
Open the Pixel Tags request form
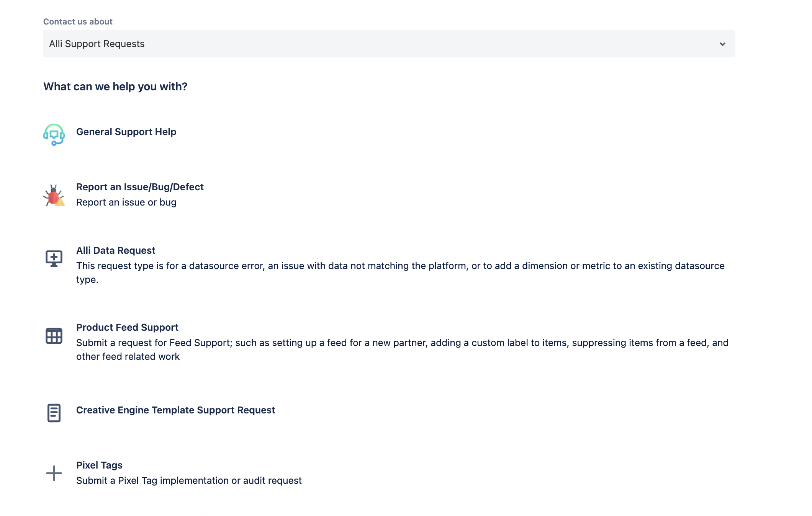click(99, 465)
